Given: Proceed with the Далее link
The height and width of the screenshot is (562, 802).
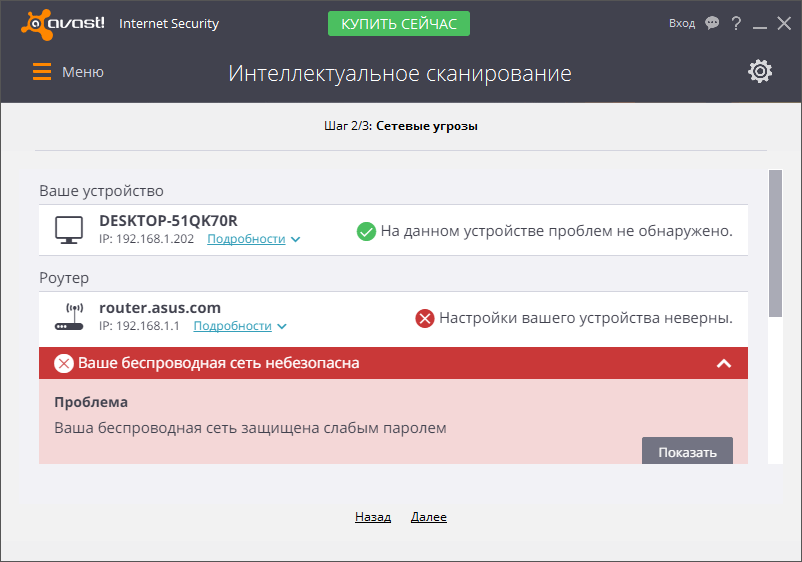Looking at the screenshot, I should (428, 517).
